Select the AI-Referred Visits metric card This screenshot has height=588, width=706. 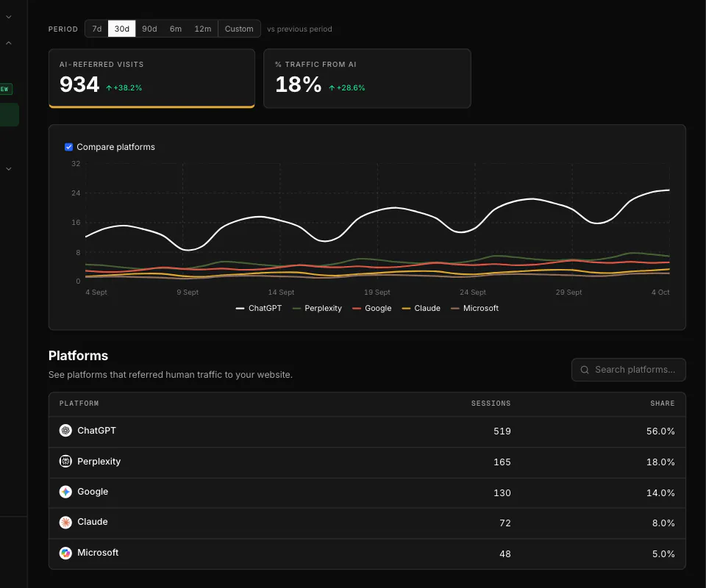pyautogui.click(x=151, y=79)
